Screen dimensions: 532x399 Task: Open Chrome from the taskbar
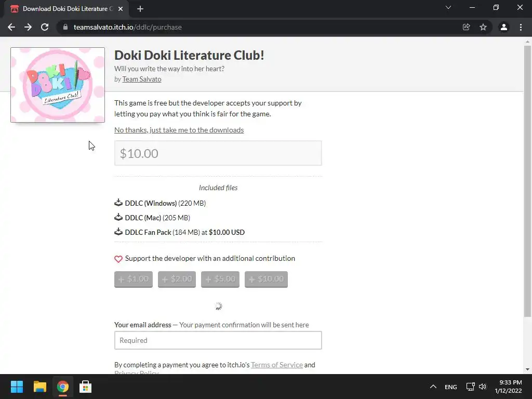63,387
